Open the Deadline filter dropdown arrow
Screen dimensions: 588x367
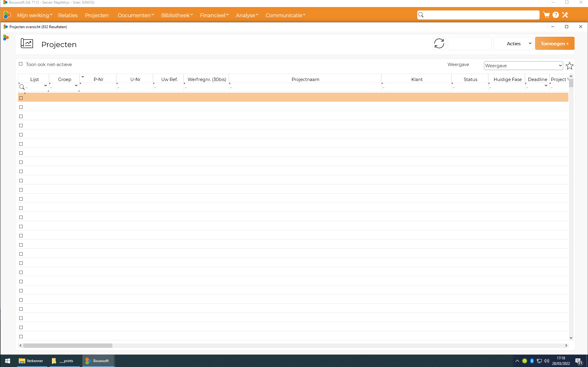[546, 86]
